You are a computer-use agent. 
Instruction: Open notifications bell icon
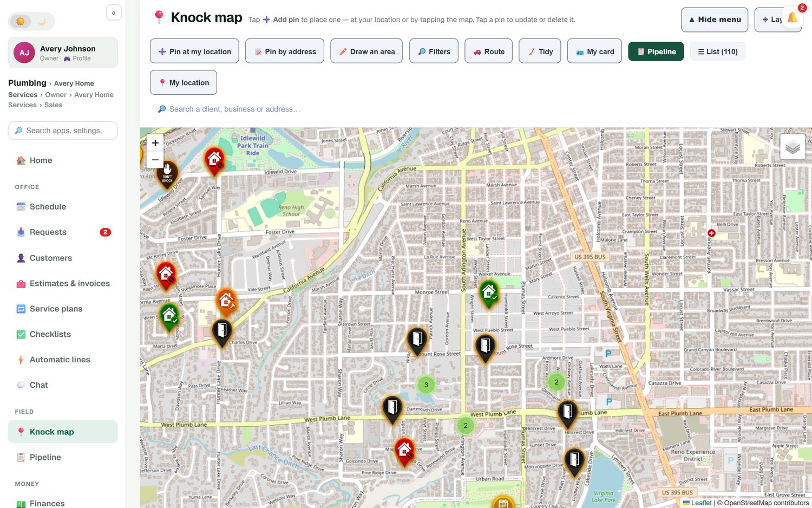point(792,17)
